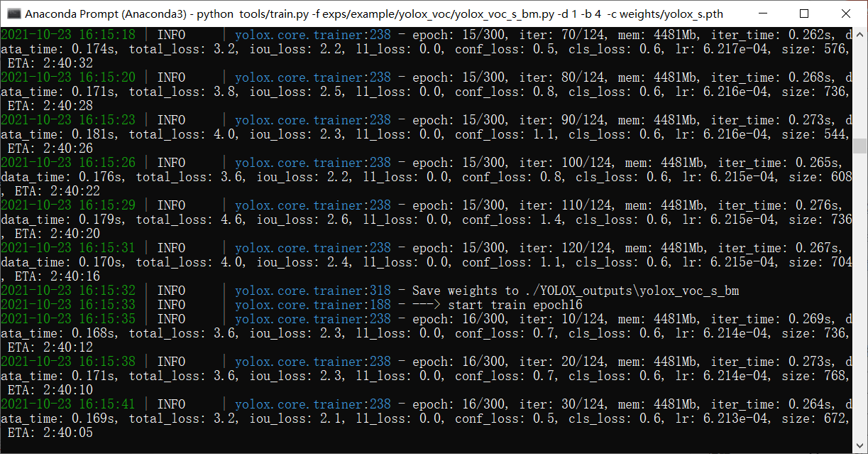Click the vertical scrollbar thumb

coord(860,146)
